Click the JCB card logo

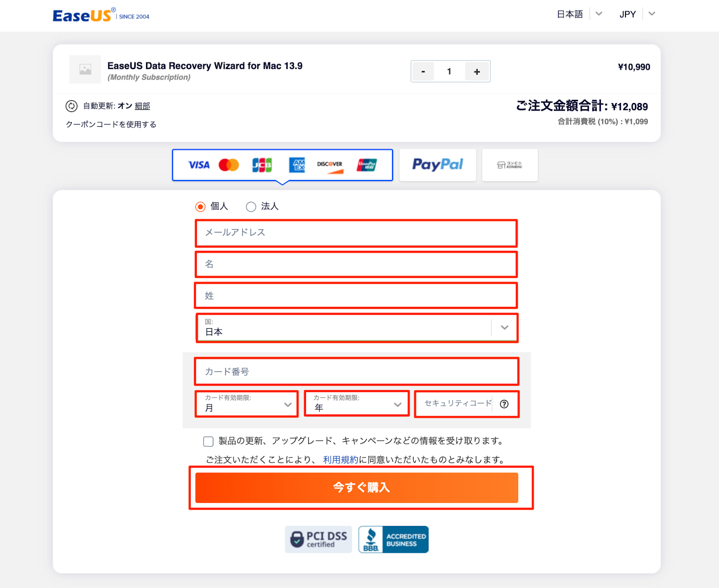[262, 165]
